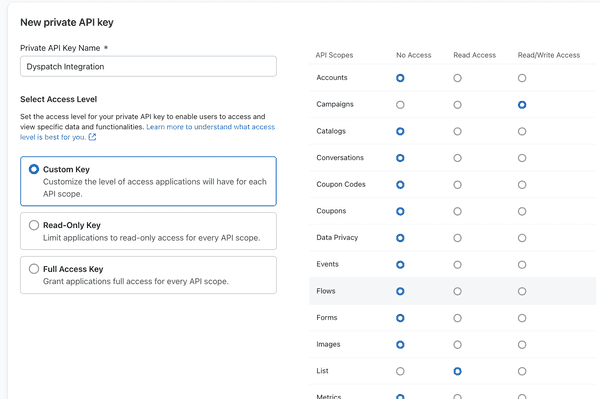Click the 'Conversations' scope label
The height and width of the screenshot is (399, 600).
tap(340, 158)
